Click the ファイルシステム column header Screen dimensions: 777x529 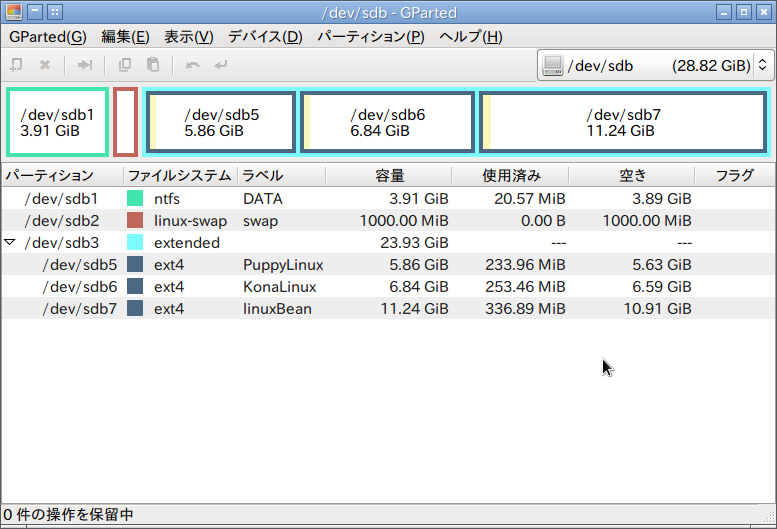coord(180,175)
